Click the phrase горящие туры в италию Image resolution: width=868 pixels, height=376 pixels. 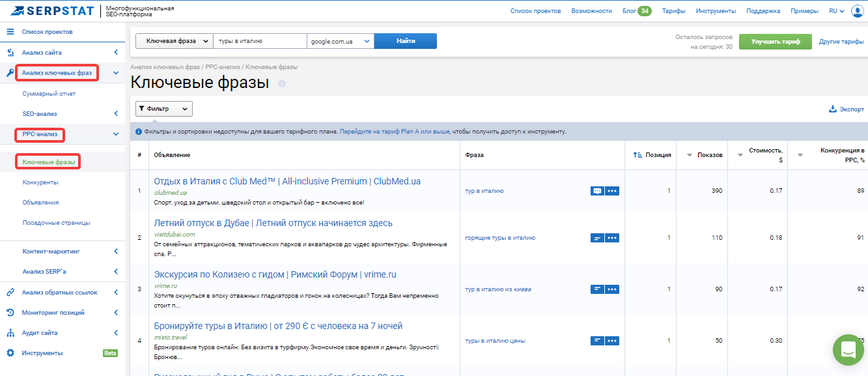[500, 238]
